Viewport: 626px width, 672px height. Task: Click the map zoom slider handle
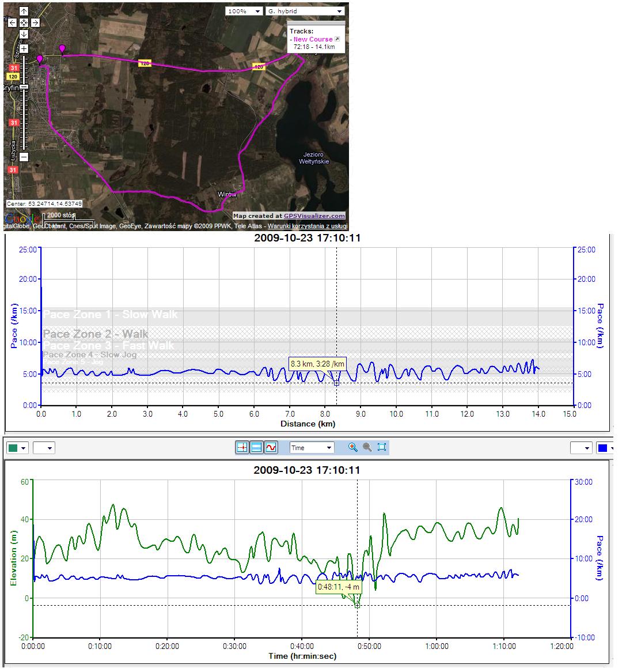[24, 86]
